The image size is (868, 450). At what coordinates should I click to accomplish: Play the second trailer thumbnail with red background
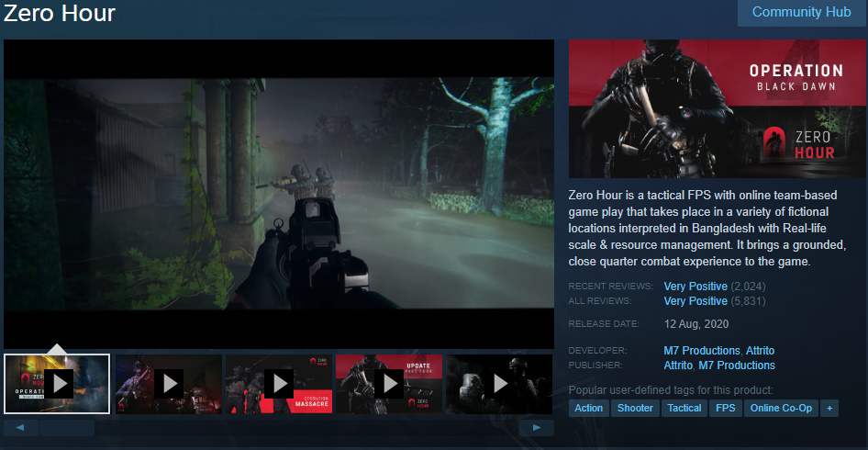click(x=169, y=384)
